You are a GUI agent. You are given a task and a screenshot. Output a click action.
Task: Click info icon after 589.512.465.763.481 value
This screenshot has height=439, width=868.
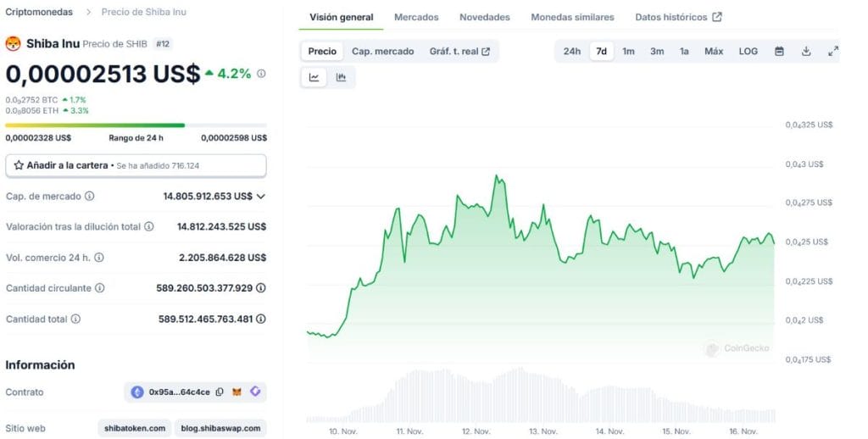coord(261,319)
